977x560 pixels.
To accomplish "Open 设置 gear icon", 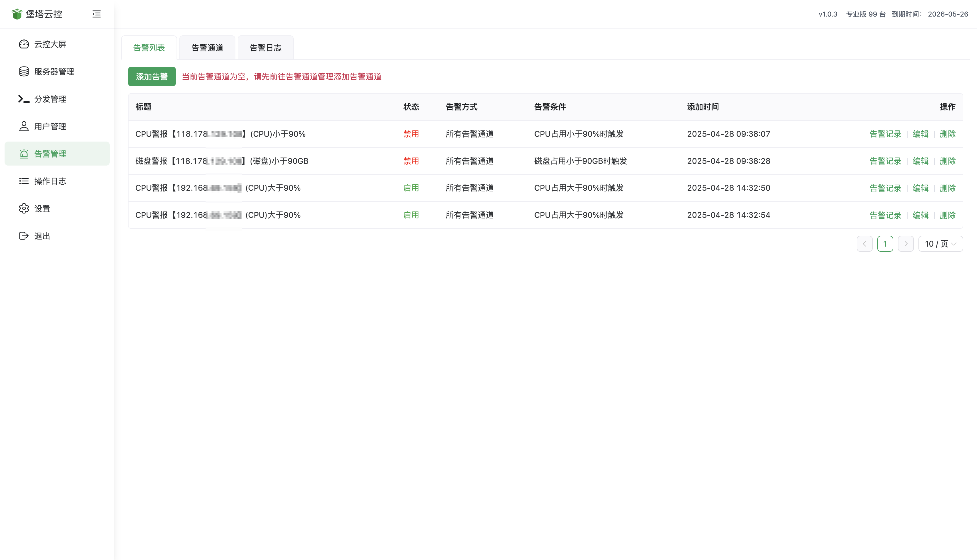I will point(24,208).
